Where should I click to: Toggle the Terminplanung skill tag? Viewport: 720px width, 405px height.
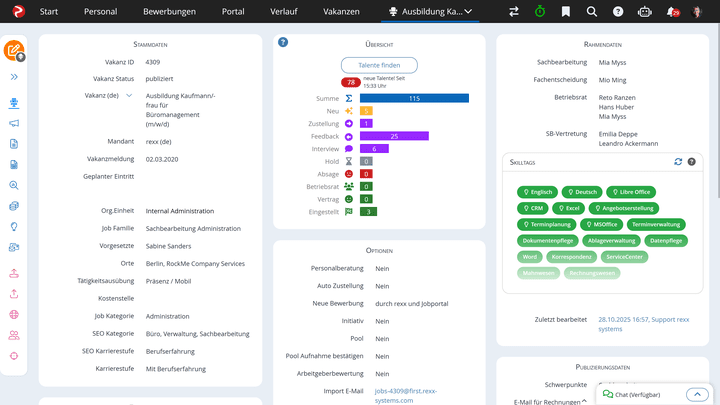pos(550,225)
